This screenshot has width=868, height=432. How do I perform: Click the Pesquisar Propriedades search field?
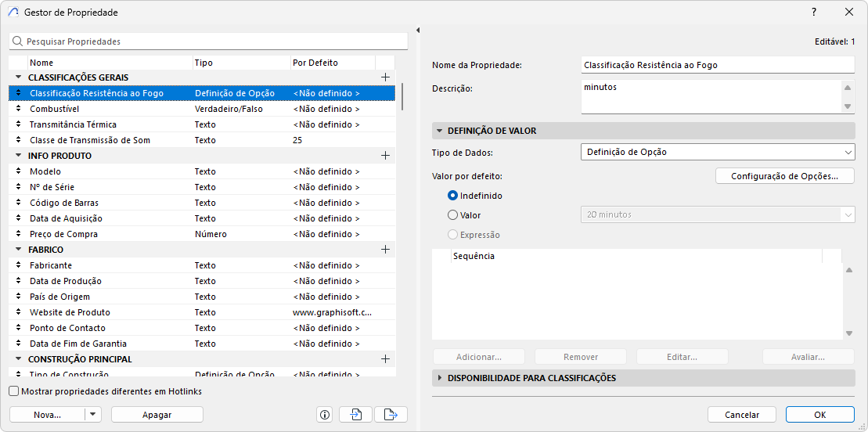(211, 41)
